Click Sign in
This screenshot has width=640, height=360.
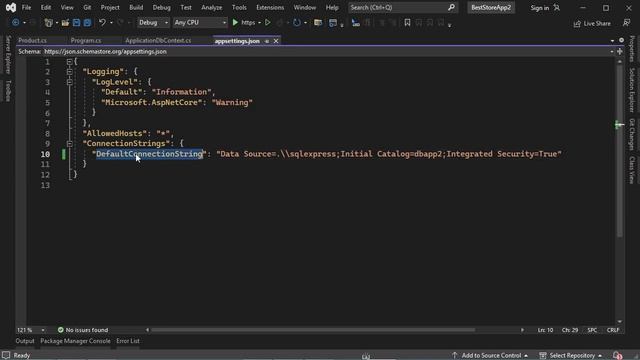tap(540, 8)
